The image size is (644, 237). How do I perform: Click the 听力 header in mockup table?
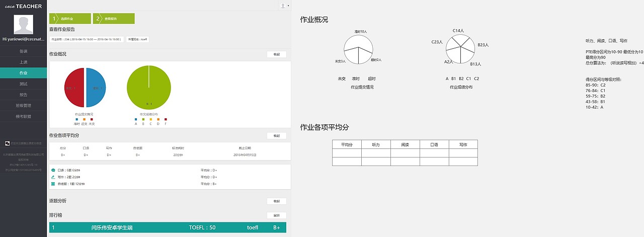376,144
